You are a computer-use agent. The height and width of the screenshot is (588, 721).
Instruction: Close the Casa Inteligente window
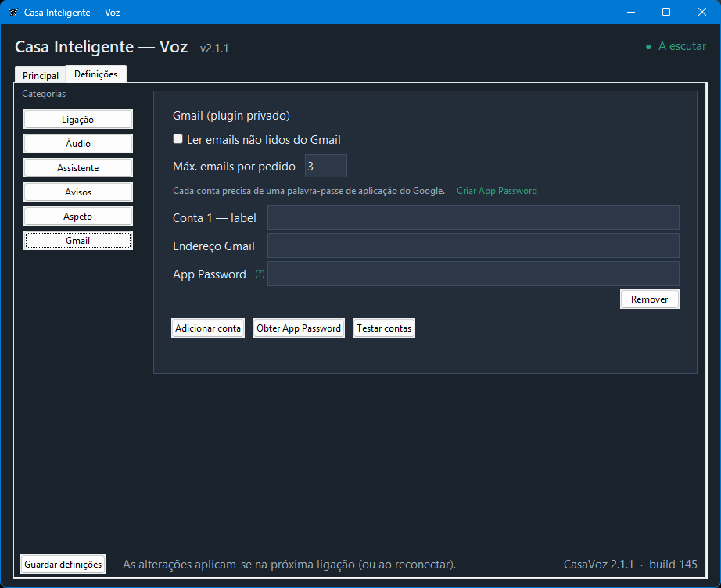[702, 12]
